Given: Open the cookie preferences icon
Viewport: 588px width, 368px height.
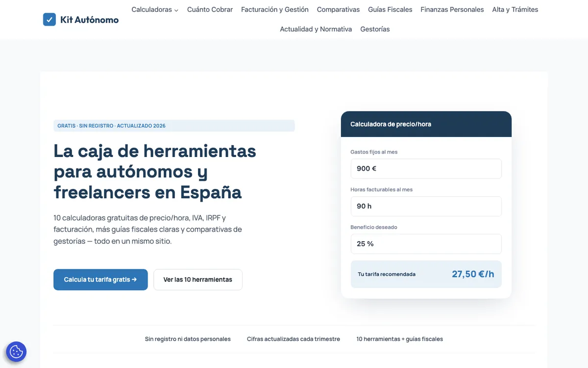Looking at the screenshot, I should pyautogui.click(x=16, y=351).
